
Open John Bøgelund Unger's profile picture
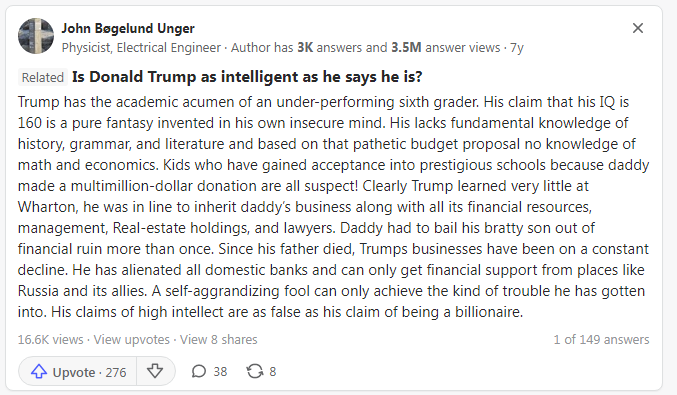pos(36,36)
